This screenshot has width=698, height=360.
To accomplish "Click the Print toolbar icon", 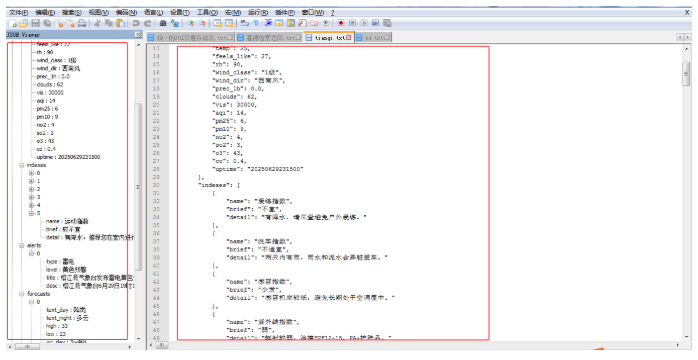I will [82, 23].
